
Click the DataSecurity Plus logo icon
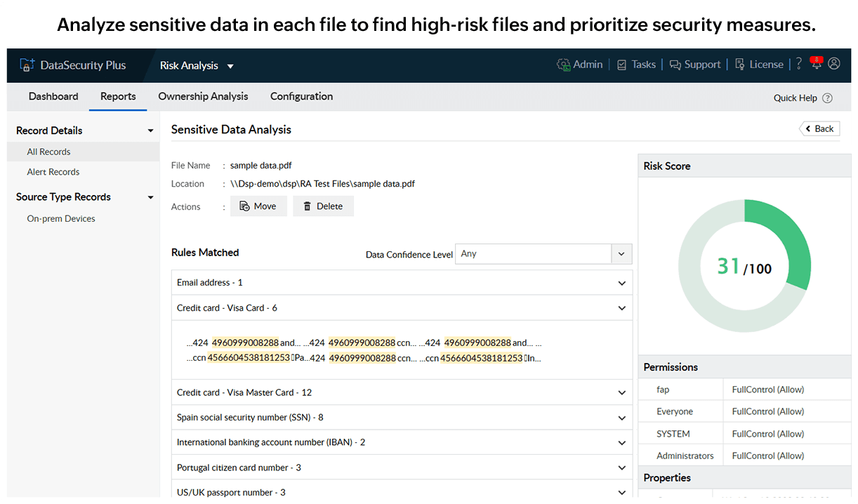click(27, 64)
